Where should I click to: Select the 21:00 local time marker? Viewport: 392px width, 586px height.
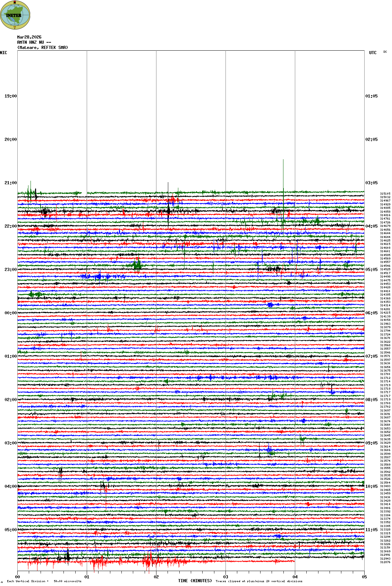pyautogui.click(x=10, y=183)
